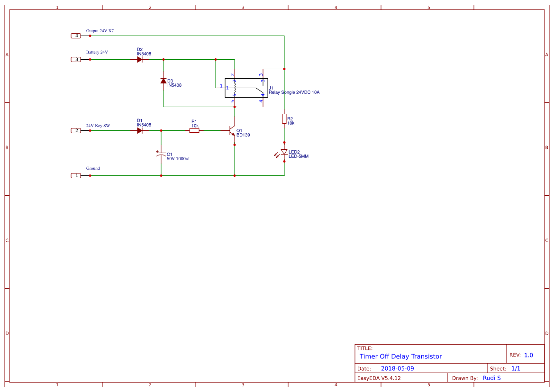
Task: Select the C1 50V 1000uf capacitor symbol
Action: (x=161, y=154)
